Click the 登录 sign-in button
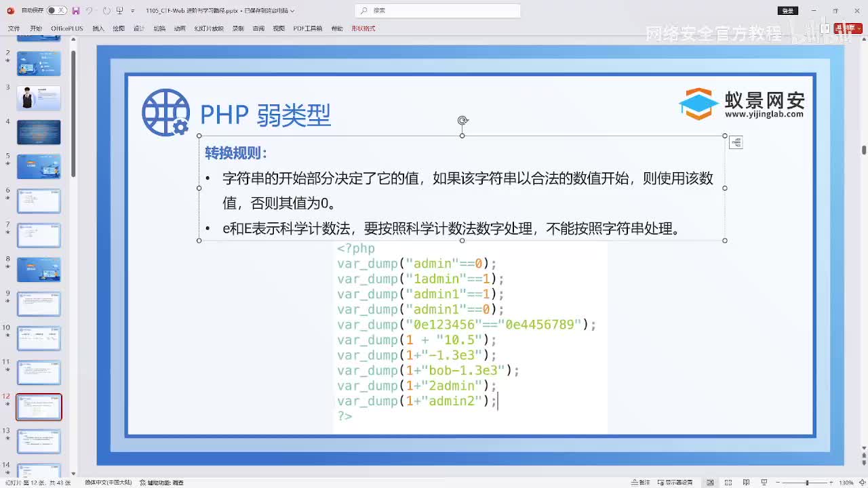This screenshot has width=868, height=488. (x=787, y=11)
